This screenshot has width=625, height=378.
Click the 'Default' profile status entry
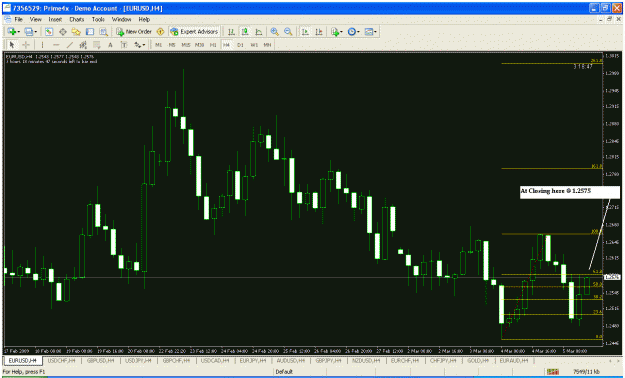click(x=284, y=372)
